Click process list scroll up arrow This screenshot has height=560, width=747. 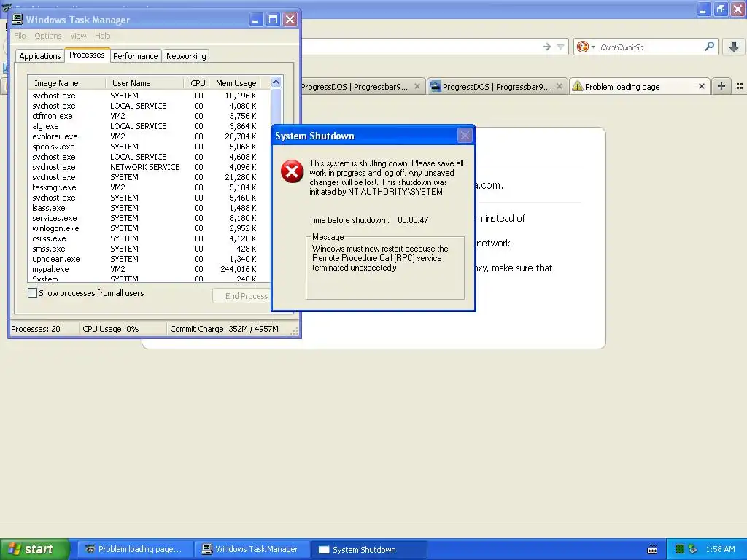pyautogui.click(x=276, y=82)
